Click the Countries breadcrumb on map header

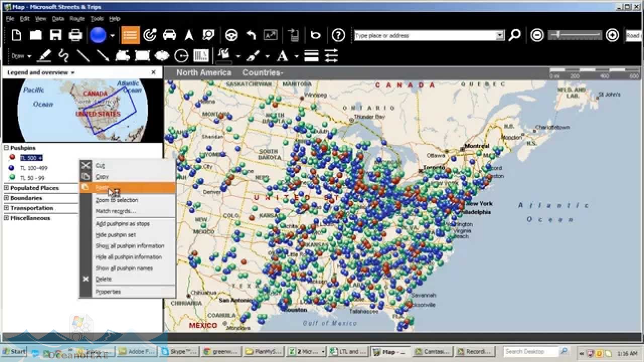pos(263,72)
